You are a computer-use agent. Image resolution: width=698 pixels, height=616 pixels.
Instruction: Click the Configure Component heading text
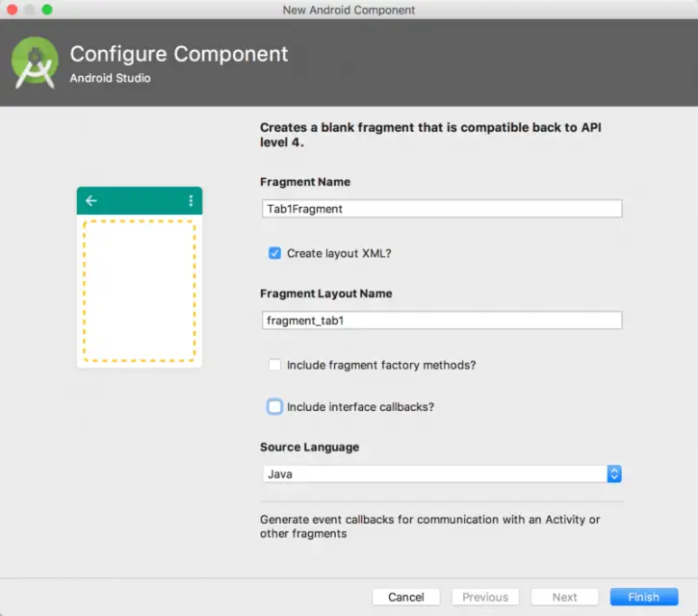pyautogui.click(x=179, y=54)
